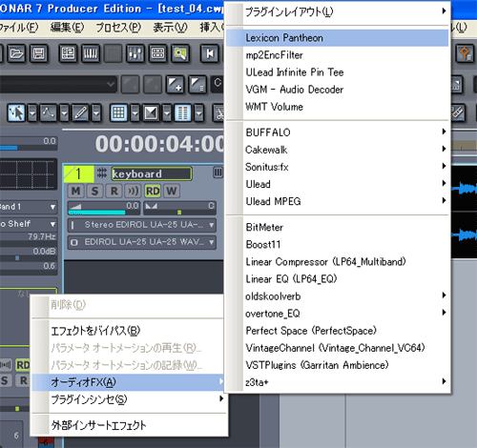Toggle the R button in lower left strip
This screenshot has height=448, width=477.
(23, 380)
